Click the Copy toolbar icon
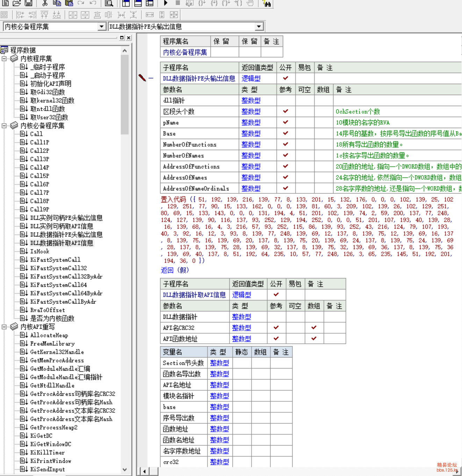The image size is (462, 476). pos(57,3)
